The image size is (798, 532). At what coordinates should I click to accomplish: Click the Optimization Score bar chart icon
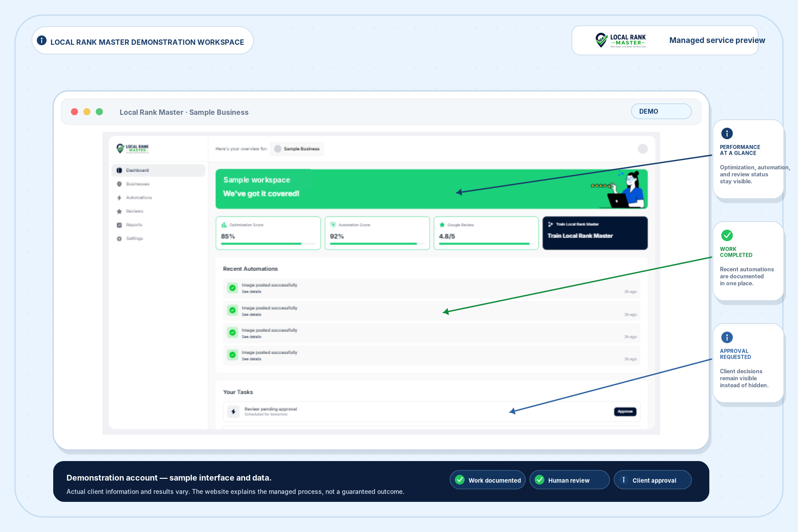click(224, 225)
